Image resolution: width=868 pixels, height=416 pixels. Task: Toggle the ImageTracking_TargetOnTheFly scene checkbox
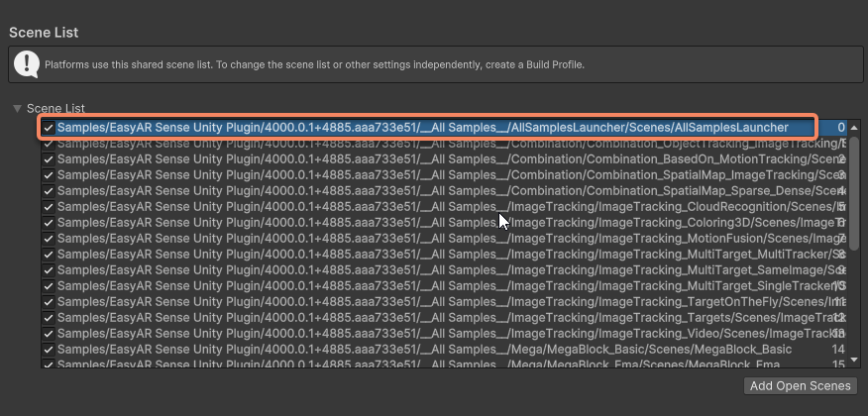click(49, 302)
